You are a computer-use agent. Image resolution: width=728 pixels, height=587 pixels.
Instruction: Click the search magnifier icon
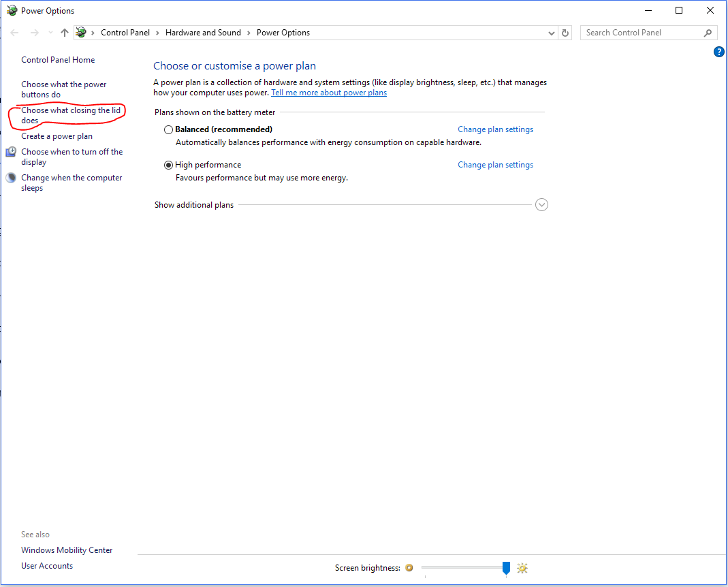tap(708, 33)
